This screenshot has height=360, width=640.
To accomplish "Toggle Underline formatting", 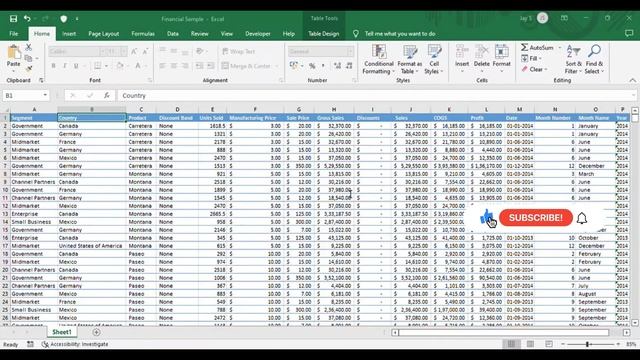I will tap(76, 66).
